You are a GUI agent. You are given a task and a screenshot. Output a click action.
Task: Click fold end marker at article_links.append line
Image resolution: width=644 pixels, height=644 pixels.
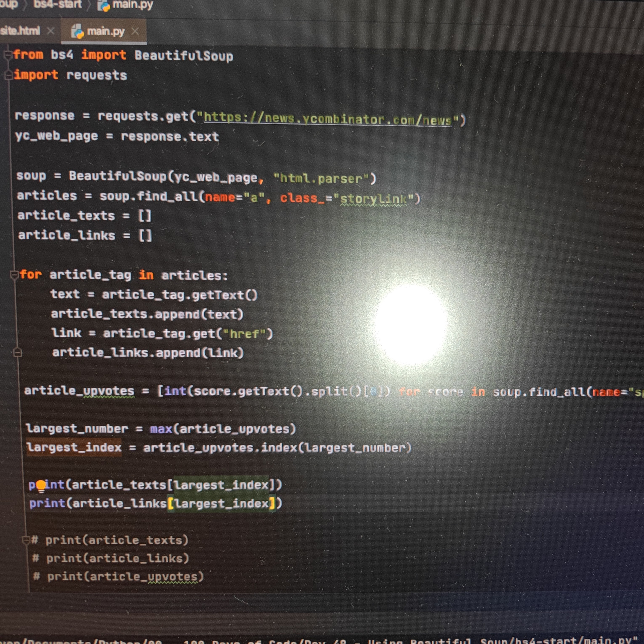pos(17,352)
